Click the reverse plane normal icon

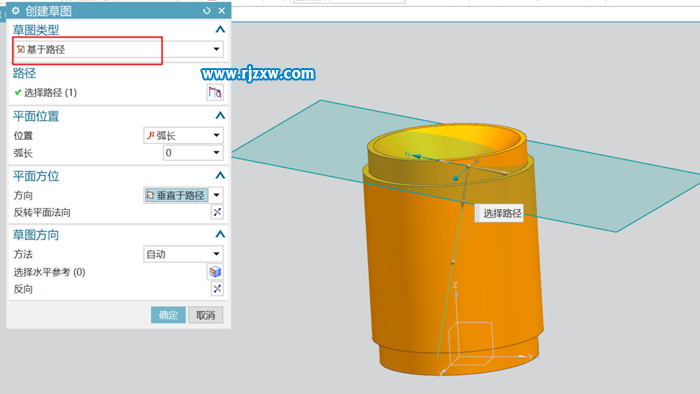coord(217,212)
